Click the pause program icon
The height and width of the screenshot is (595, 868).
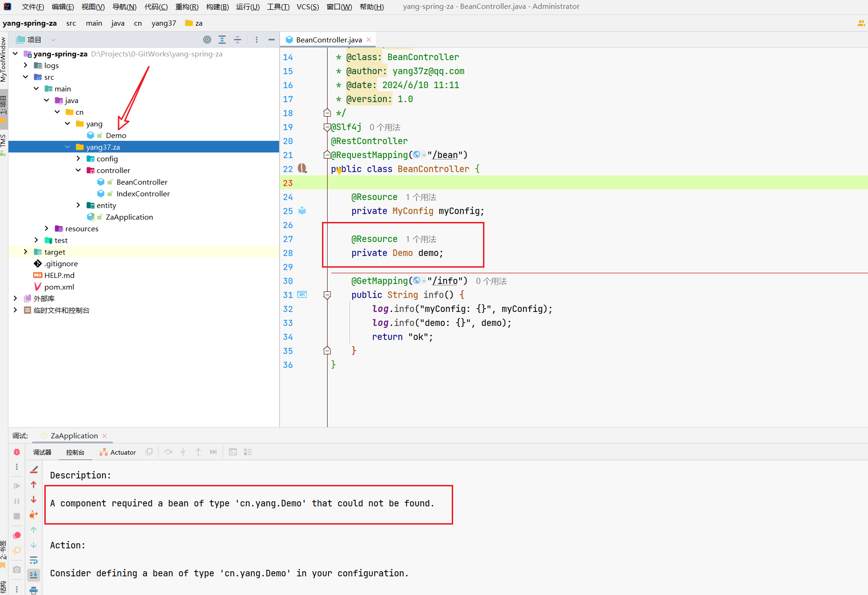[17, 501]
